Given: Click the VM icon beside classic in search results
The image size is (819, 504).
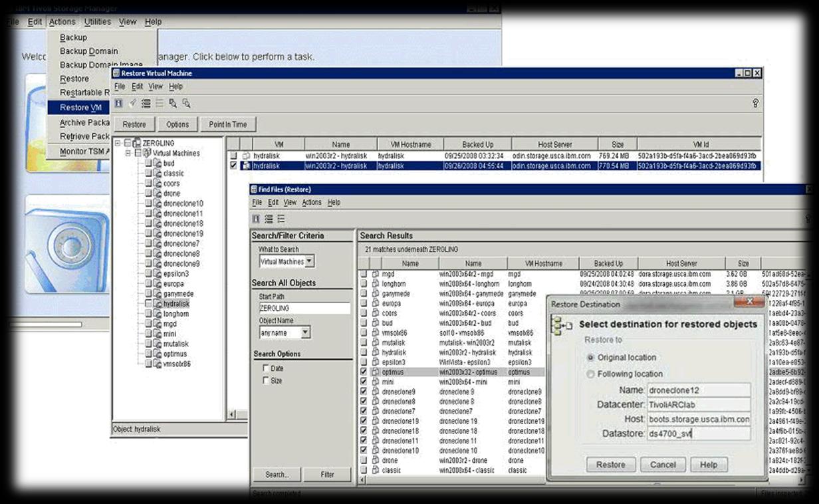Looking at the screenshot, I should (x=376, y=470).
